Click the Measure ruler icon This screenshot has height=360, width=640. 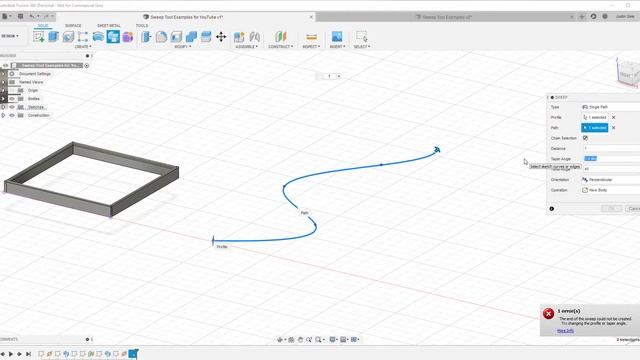point(311,37)
